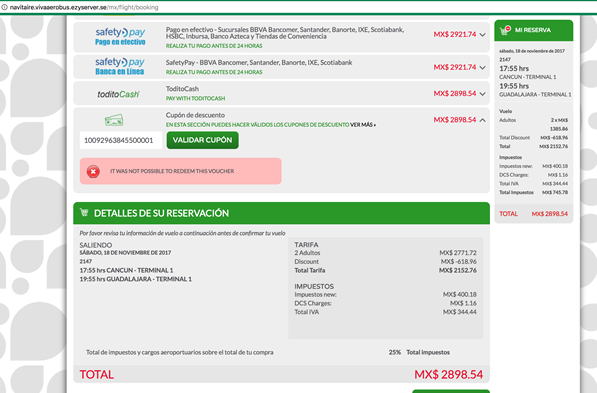Click the ToditoCash logo
The height and width of the screenshot is (393, 597).
click(118, 94)
